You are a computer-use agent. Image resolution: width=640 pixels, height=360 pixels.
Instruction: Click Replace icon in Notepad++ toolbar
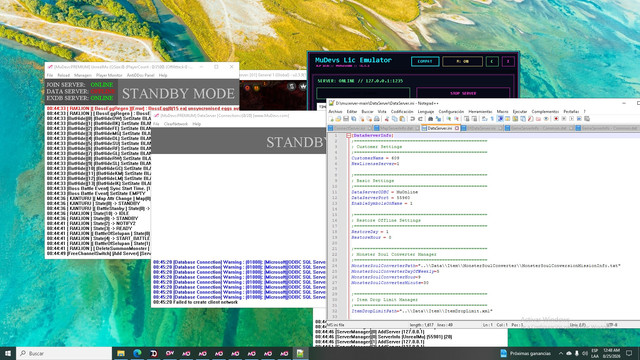[438, 119]
